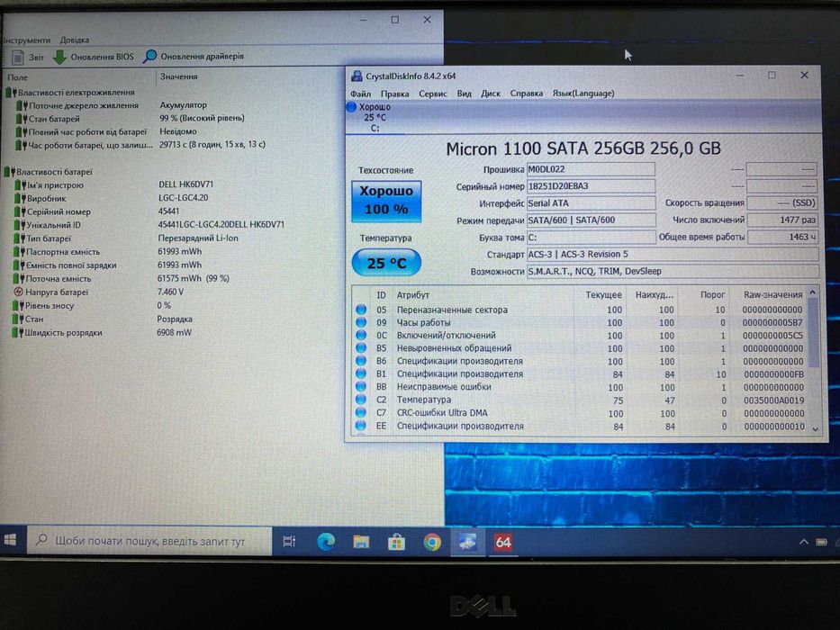840x630 pixels.
Task: Click the Значення column header
Action: [x=179, y=76]
